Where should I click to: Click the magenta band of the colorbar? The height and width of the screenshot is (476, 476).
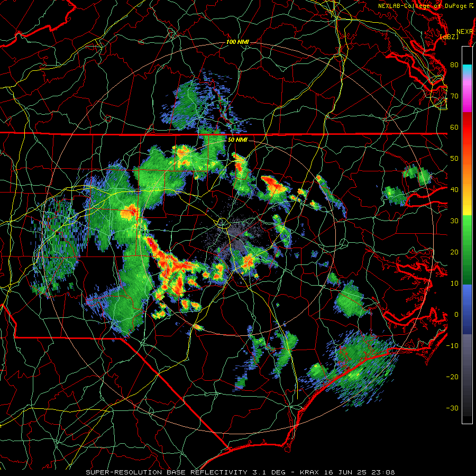tap(467, 97)
